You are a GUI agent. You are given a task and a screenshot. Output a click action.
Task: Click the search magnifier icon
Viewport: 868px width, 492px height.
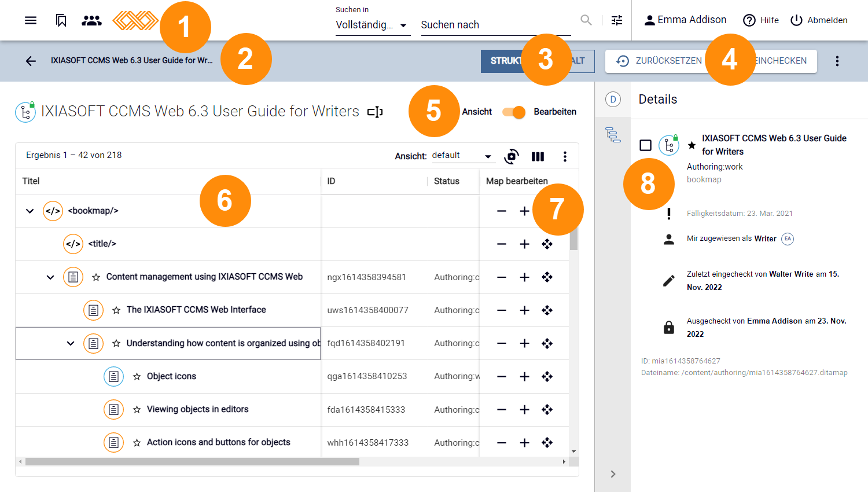coord(586,20)
